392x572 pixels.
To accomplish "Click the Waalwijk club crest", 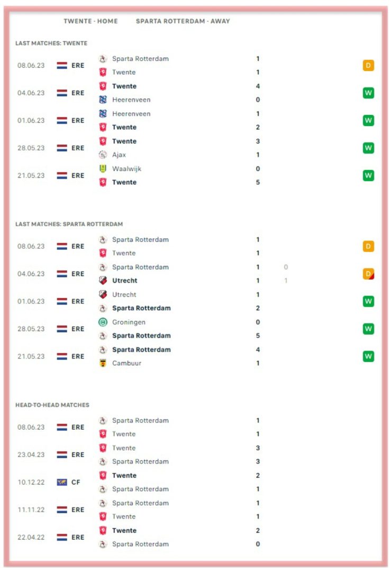I will [x=103, y=168].
